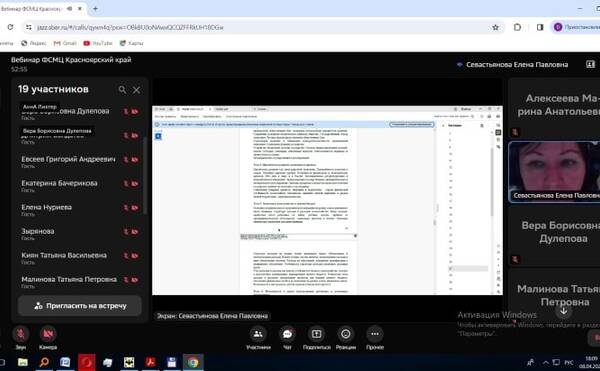The width and height of the screenshot is (600, 371).
Task: Reload the page in the browser
Action: (x=10, y=27)
